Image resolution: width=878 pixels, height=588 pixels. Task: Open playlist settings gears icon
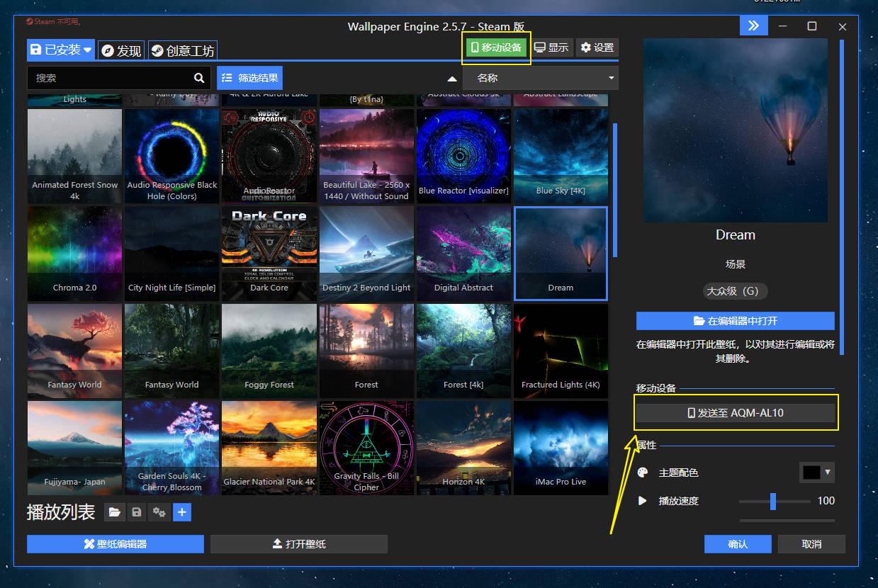click(x=159, y=512)
